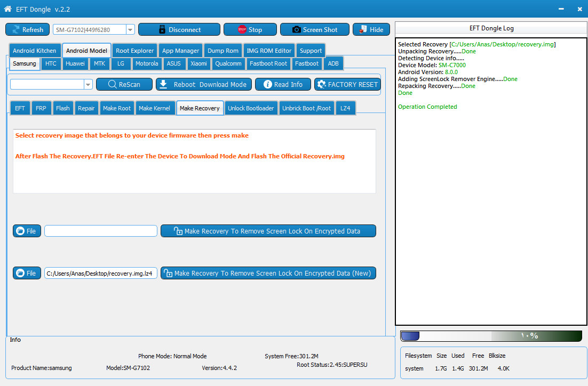Screen dimensions: 588x386
Task: Open the Repair sub-tab
Action: coord(86,108)
